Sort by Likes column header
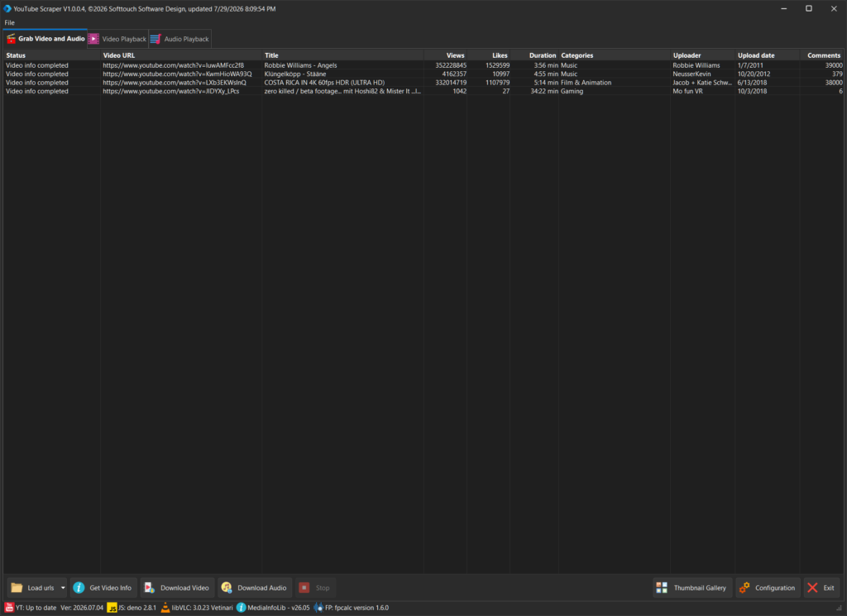The height and width of the screenshot is (616, 847). click(489, 55)
